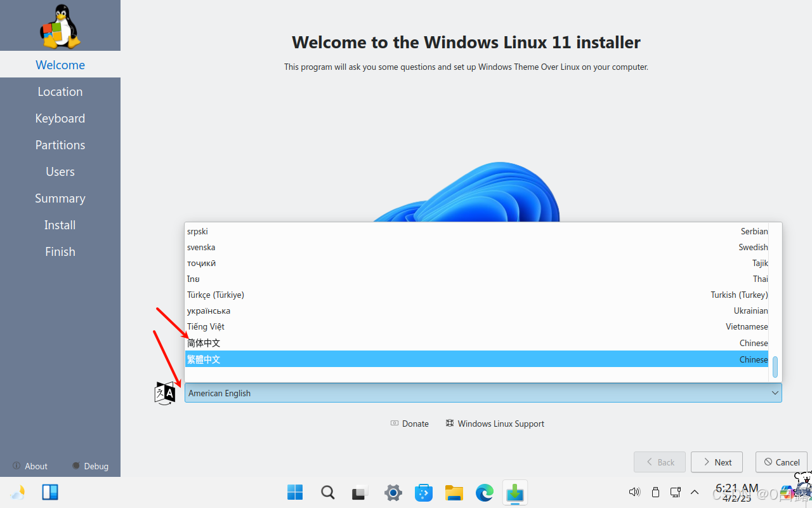Click the blue panel icon next to weather
This screenshot has width=812, height=508.
pyautogui.click(x=50, y=492)
